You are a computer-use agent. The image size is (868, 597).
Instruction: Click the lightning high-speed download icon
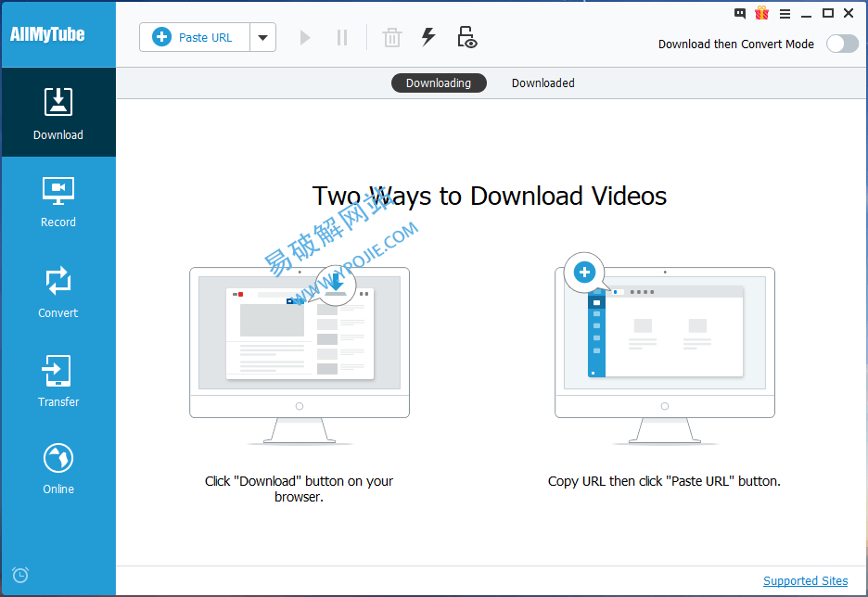pos(428,37)
